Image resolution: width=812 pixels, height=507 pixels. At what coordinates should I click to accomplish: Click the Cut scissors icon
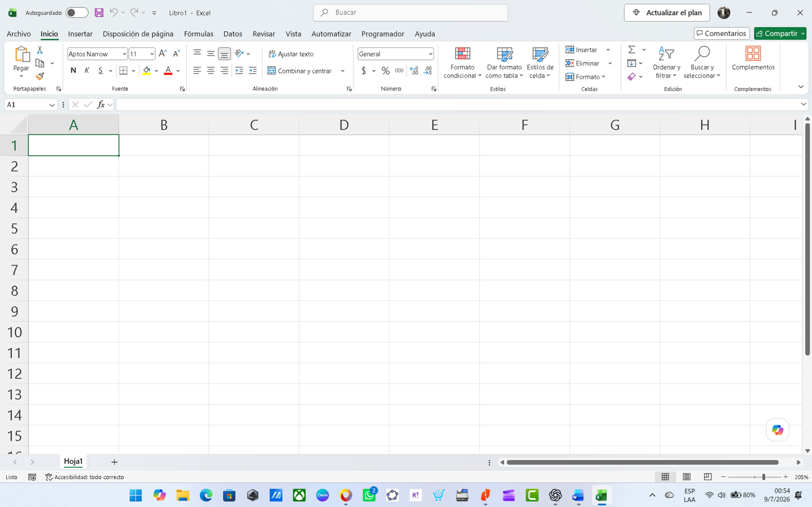coord(40,50)
